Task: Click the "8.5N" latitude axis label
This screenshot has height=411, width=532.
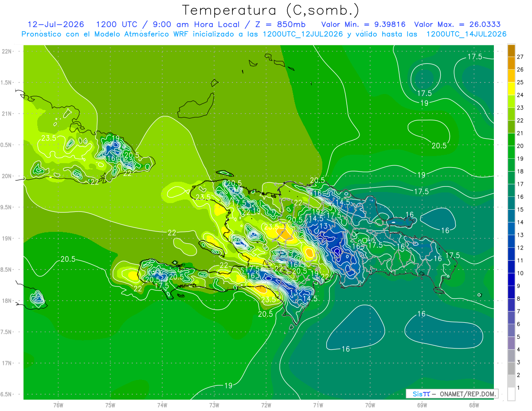Action: pyautogui.click(x=6, y=270)
